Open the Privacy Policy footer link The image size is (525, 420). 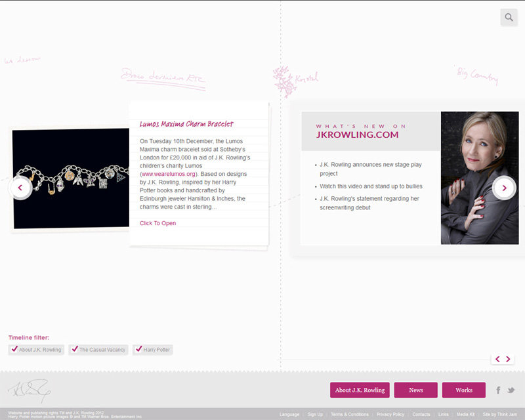[390, 415]
